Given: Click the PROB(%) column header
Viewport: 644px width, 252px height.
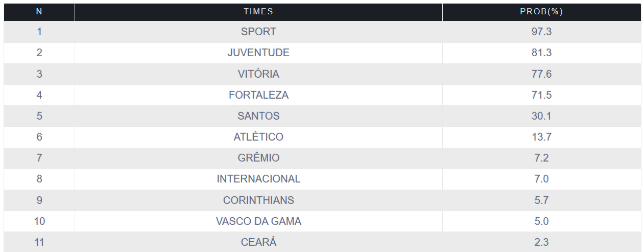Looking at the screenshot, I should click(541, 12).
